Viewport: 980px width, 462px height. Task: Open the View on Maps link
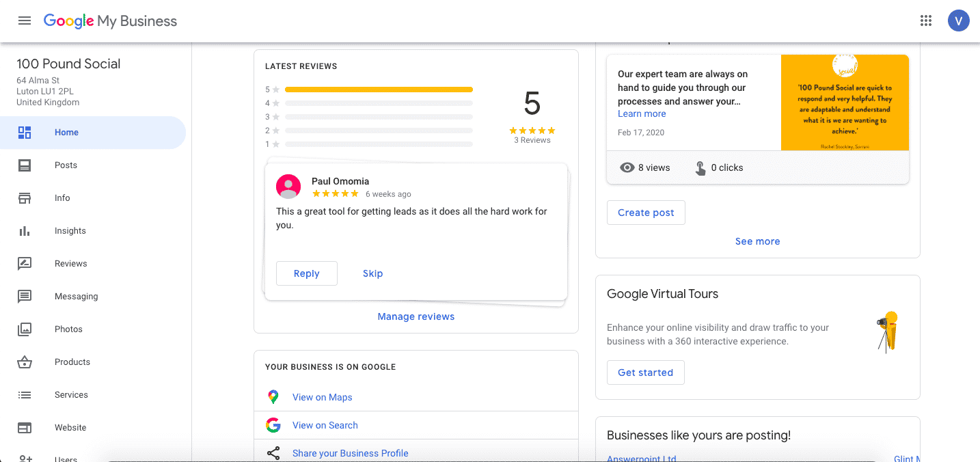coord(323,397)
